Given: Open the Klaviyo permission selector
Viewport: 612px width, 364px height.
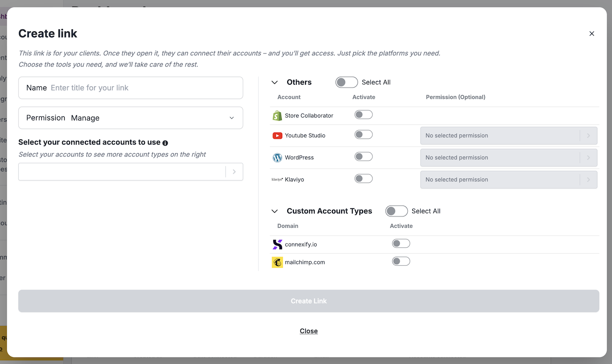Looking at the screenshot, I should [508, 180].
